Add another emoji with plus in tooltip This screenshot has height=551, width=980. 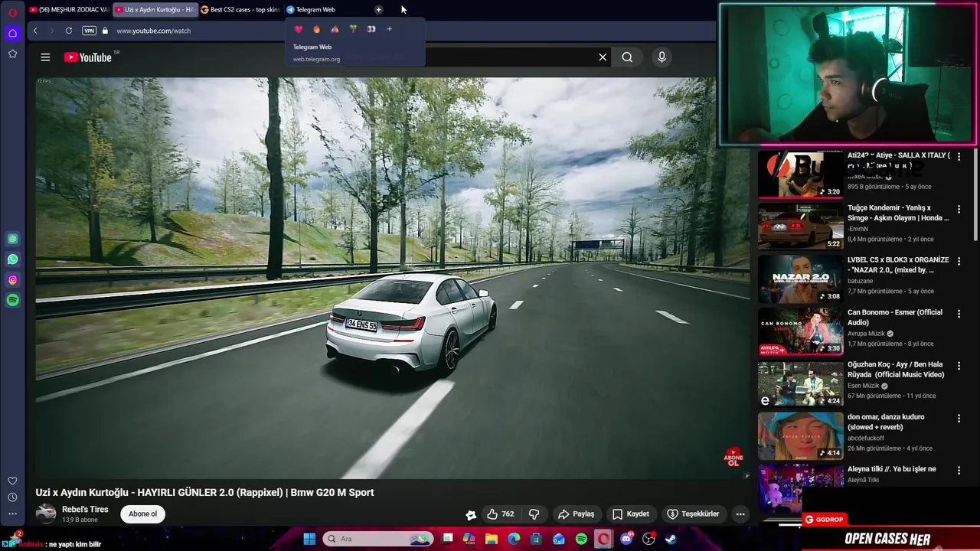pos(389,29)
